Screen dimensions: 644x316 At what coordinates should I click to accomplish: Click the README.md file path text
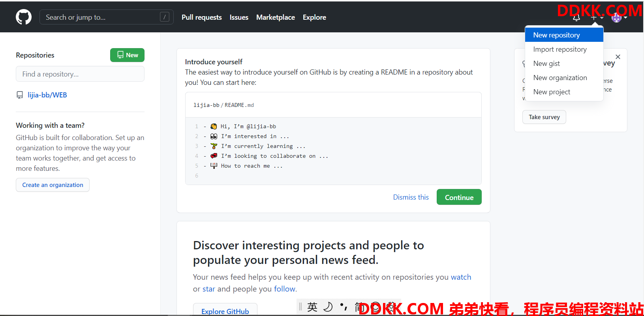click(239, 105)
